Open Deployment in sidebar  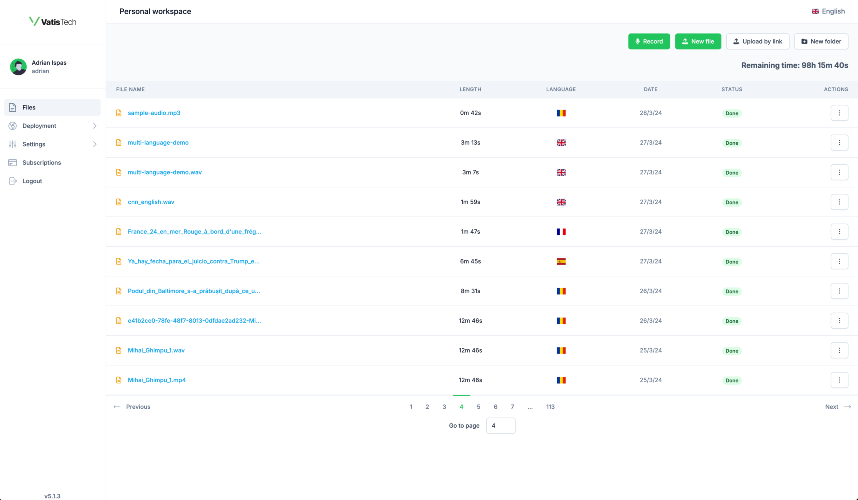pyautogui.click(x=53, y=126)
